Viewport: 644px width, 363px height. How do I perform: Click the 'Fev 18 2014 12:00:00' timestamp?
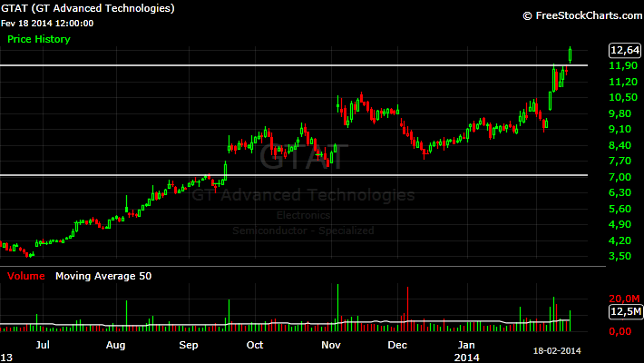pos(47,24)
